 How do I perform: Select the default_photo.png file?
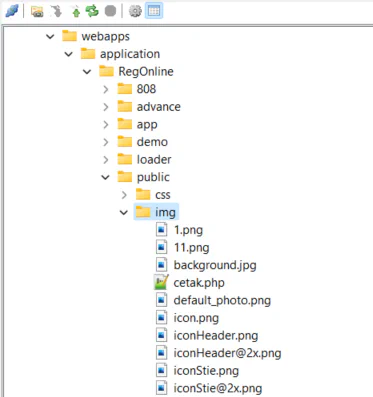point(222,300)
